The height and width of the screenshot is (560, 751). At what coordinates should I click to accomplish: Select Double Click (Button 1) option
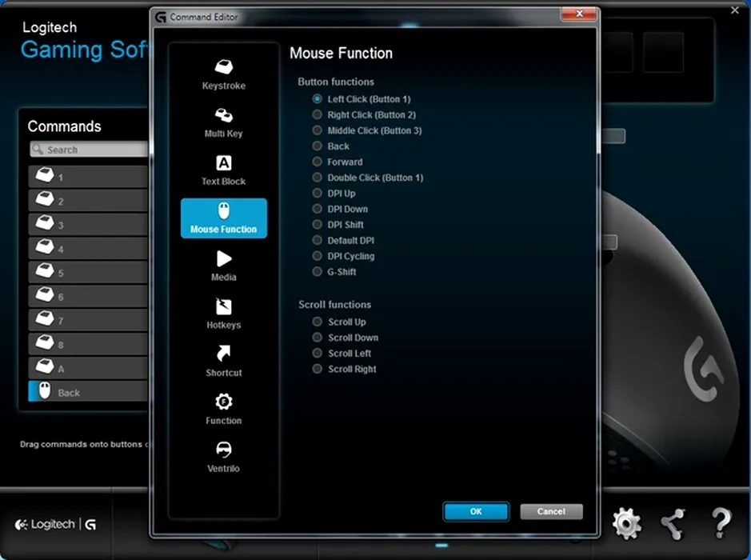(x=318, y=178)
